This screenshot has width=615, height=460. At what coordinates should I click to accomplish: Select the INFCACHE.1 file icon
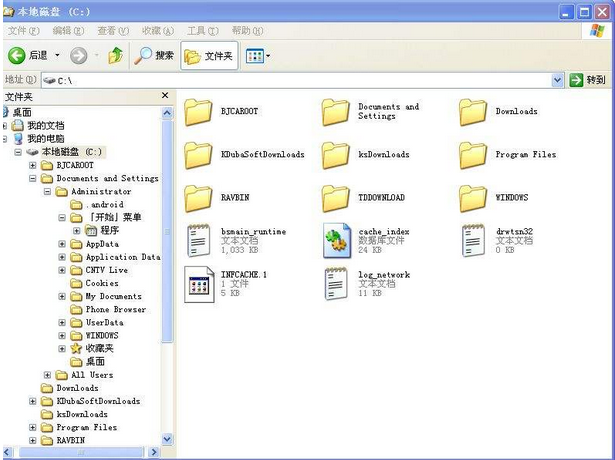199,284
